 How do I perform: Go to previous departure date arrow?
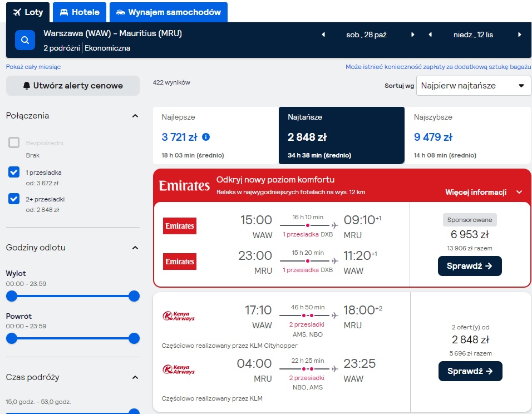click(323, 34)
